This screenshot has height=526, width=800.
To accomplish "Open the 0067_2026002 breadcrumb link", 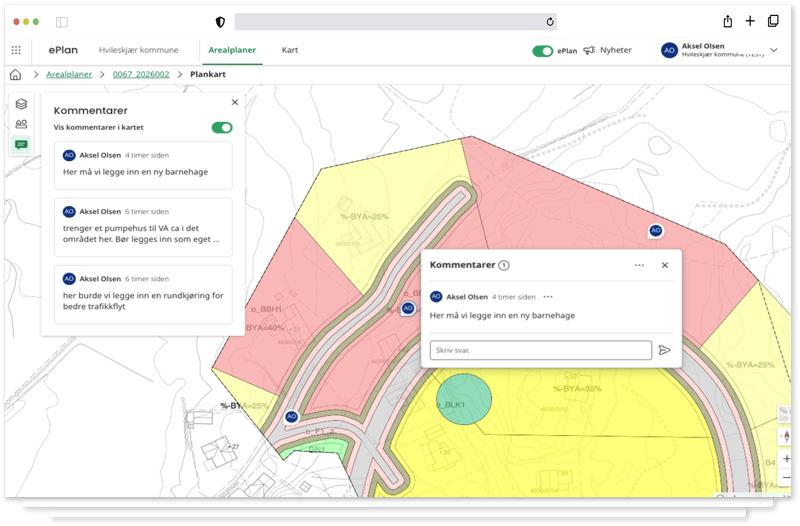I will coord(141,74).
